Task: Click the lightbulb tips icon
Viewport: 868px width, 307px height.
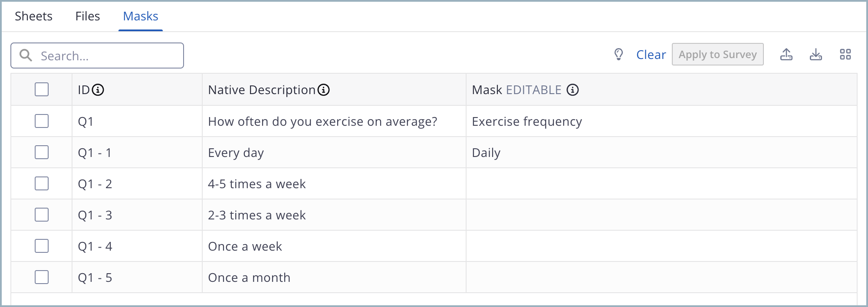Action: pos(618,54)
